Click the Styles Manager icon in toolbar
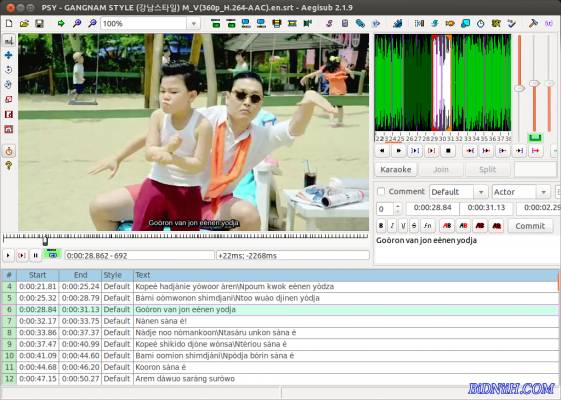The width and height of the screenshot is (561, 400). (329, 24)
